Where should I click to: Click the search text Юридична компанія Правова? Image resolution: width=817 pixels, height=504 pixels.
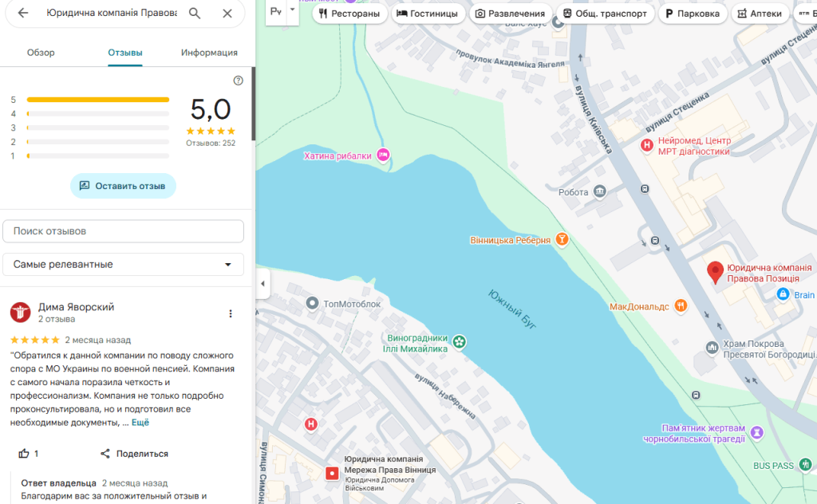tap(112, 13)
